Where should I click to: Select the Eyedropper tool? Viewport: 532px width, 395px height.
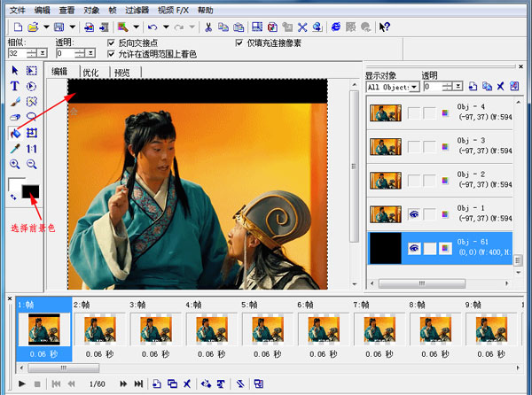coord(14,149)
